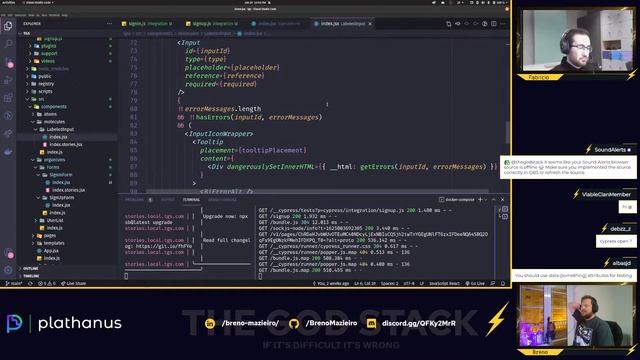Click Live Share in the status bar
The width and height of the screenshot is (640, 360).
73,283
